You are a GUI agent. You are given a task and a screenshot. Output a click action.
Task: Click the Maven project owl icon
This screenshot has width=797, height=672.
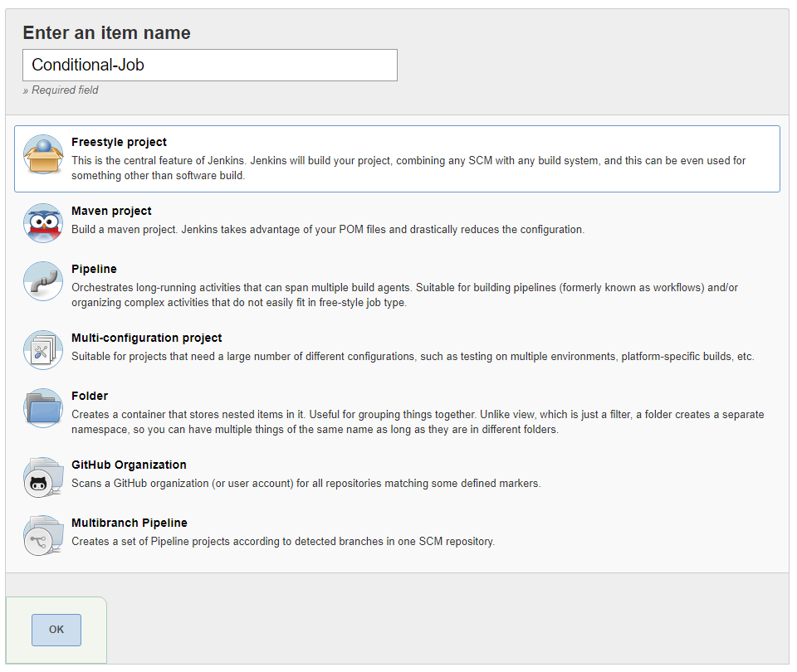43,223
